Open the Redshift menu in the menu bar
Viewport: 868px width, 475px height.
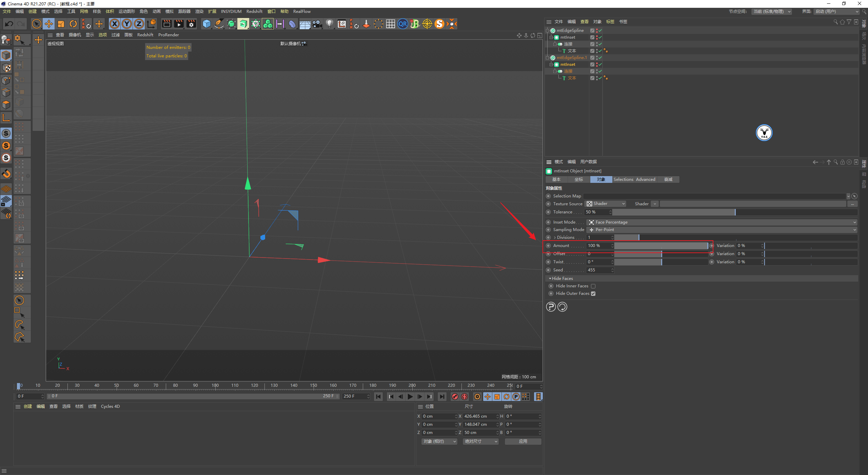tap(254, 11)
